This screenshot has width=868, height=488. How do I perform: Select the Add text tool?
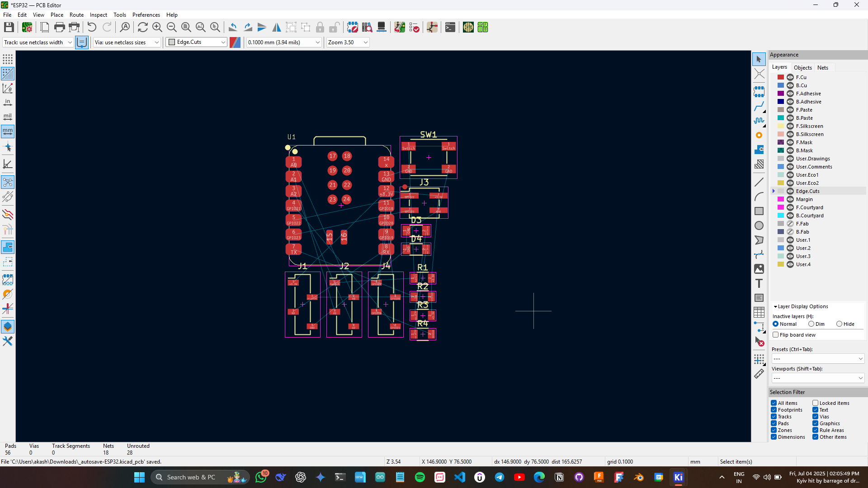point(759,283)
